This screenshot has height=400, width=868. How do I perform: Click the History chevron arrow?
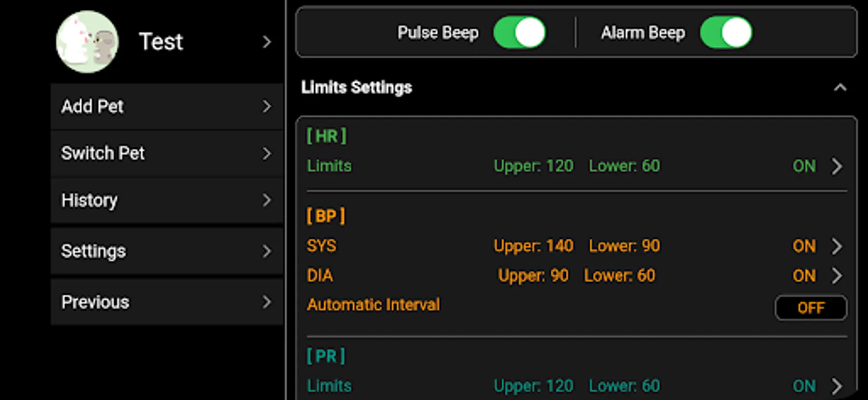point(267,200)
